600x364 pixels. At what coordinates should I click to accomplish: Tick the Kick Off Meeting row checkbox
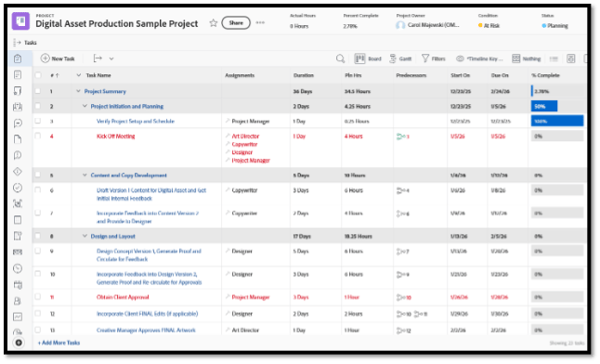tap(38, 136)
